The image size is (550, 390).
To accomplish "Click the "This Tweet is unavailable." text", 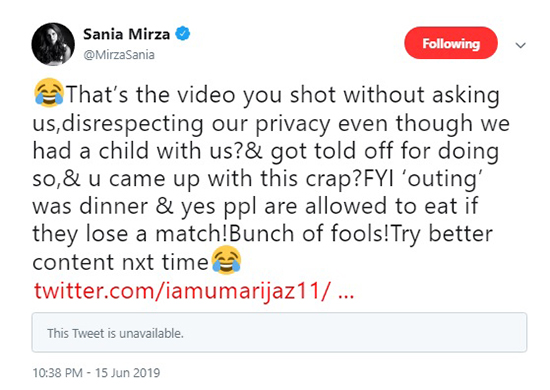I will tap(115, 333).
